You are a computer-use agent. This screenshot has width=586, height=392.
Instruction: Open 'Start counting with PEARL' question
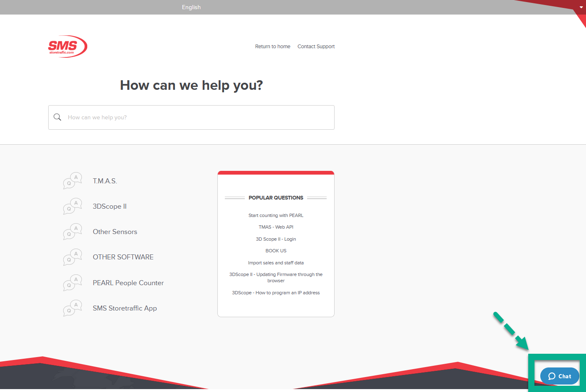276,215
